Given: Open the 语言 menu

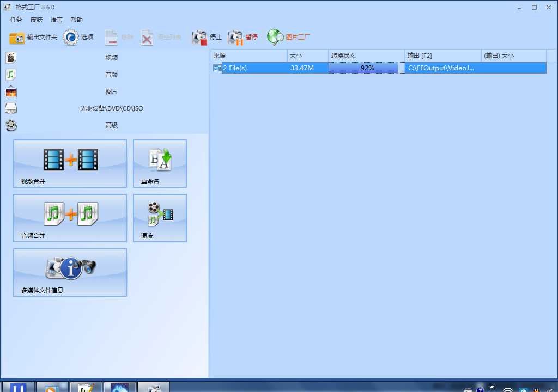Looking at the screenshot, I should click(x=56, y=20).
